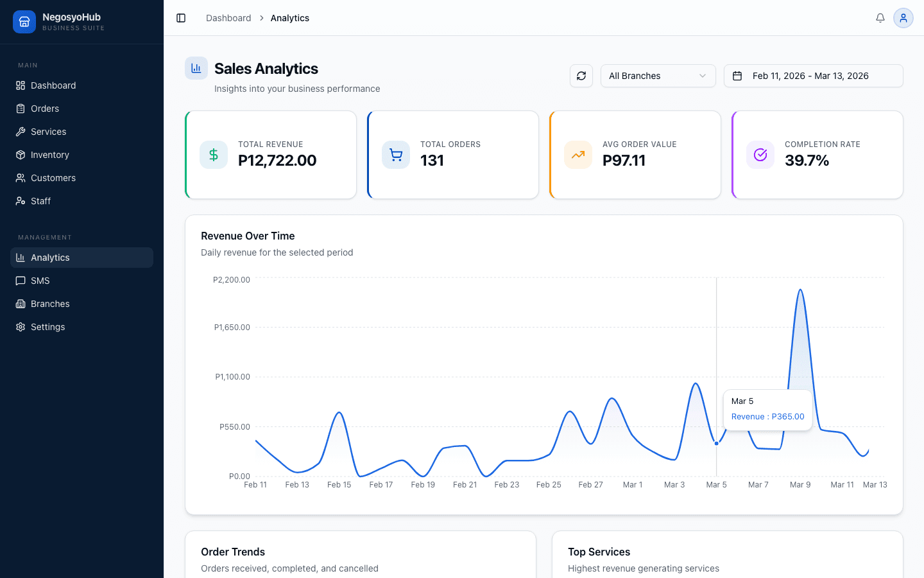Click the Services wrench icon
This screenshot has width=924, height=578.
point(19,131)
